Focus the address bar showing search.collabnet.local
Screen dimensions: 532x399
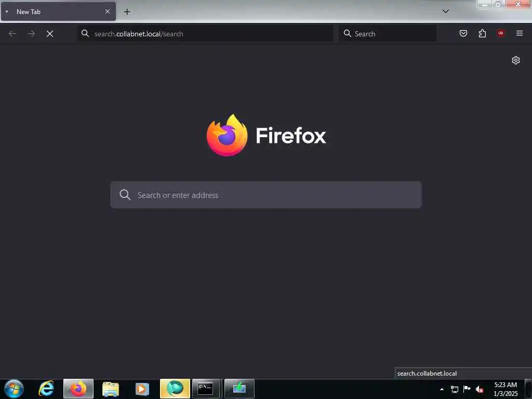coord(206,34)
